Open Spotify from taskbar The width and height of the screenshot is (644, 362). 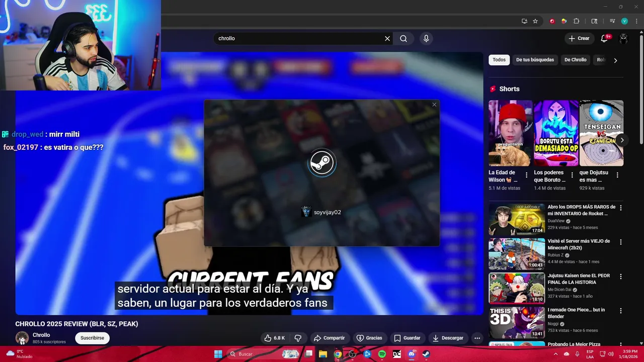point(382,354)
